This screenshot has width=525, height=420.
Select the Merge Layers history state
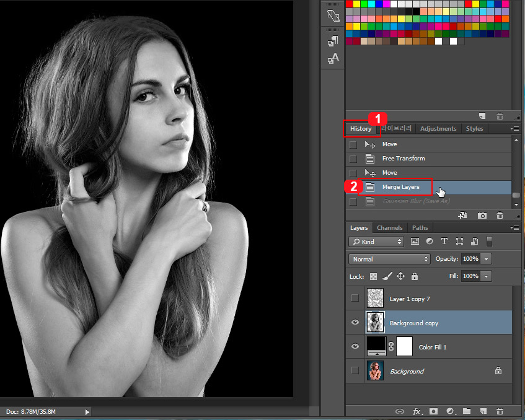[x=428, y=188]
